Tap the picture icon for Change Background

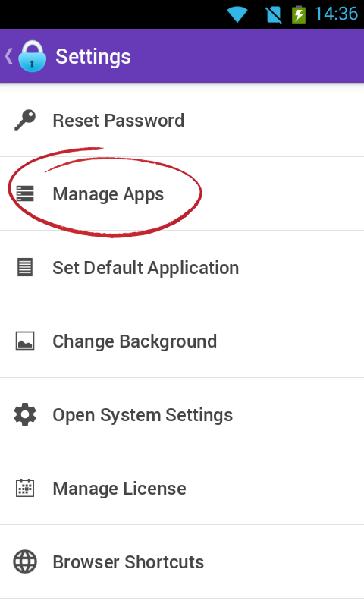click(x=25, y=341)
